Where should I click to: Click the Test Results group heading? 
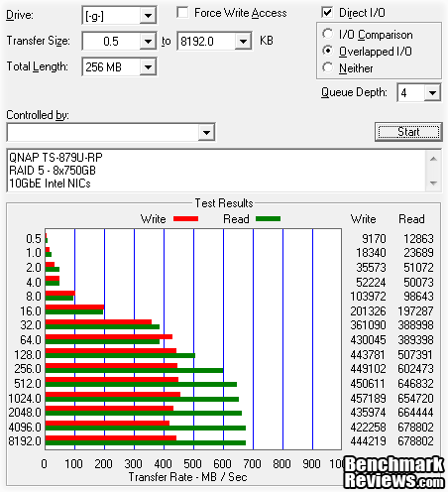(x=224, y=203)
